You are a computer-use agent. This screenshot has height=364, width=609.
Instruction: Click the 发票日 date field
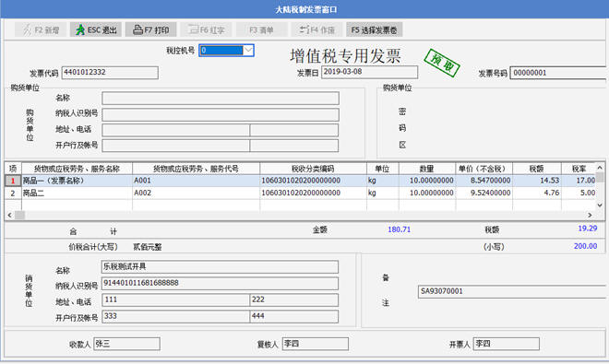[369, 72]
